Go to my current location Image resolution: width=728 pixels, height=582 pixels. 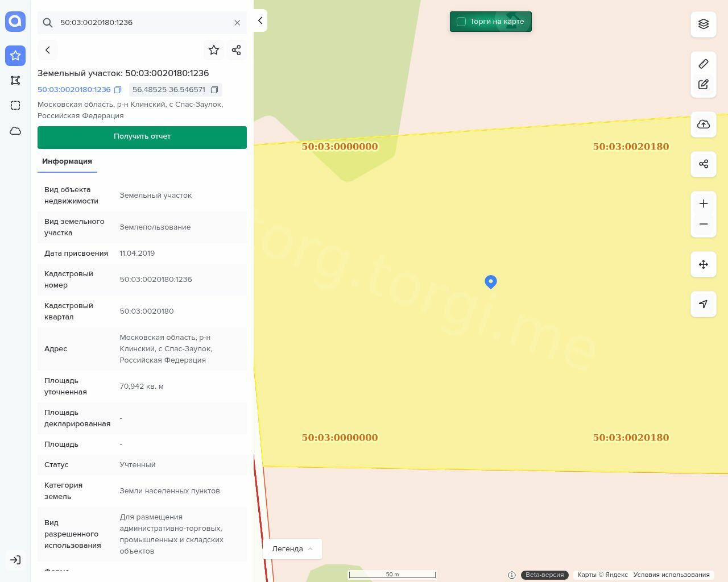[703, 304]
